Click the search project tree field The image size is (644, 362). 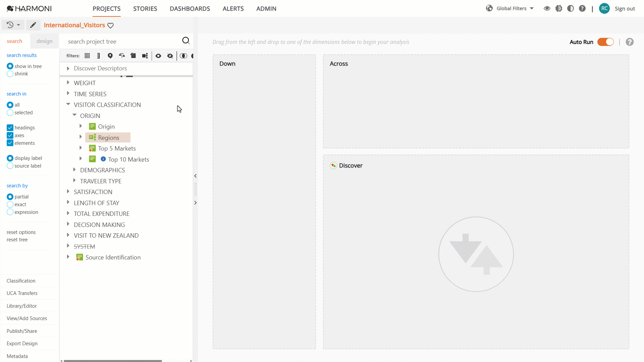click(x=122, y=41)
